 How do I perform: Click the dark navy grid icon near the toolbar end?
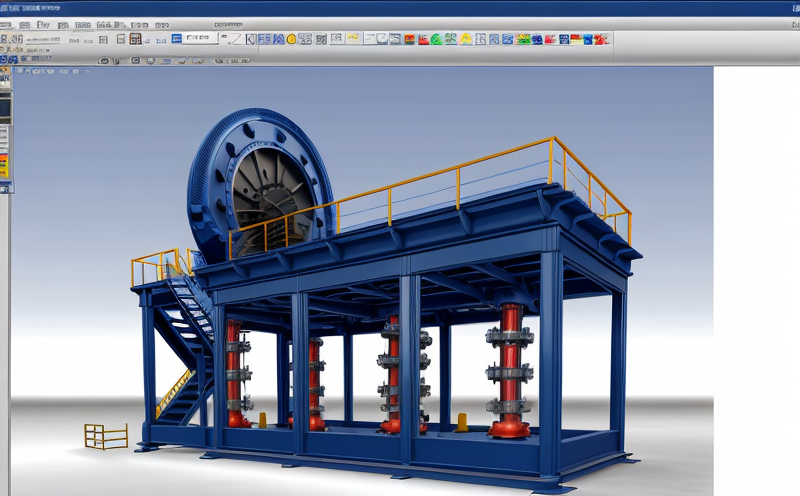pos(564,39)
